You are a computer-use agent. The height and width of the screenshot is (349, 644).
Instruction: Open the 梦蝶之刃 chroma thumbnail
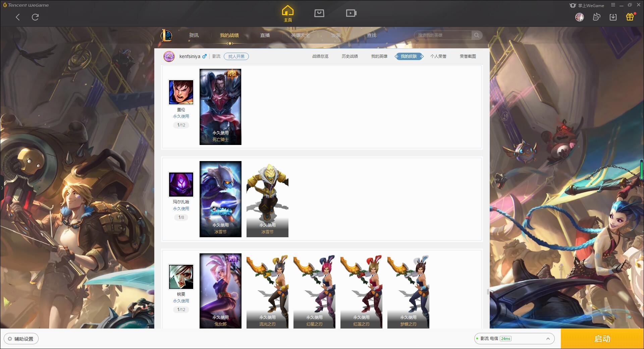[408, 291]
